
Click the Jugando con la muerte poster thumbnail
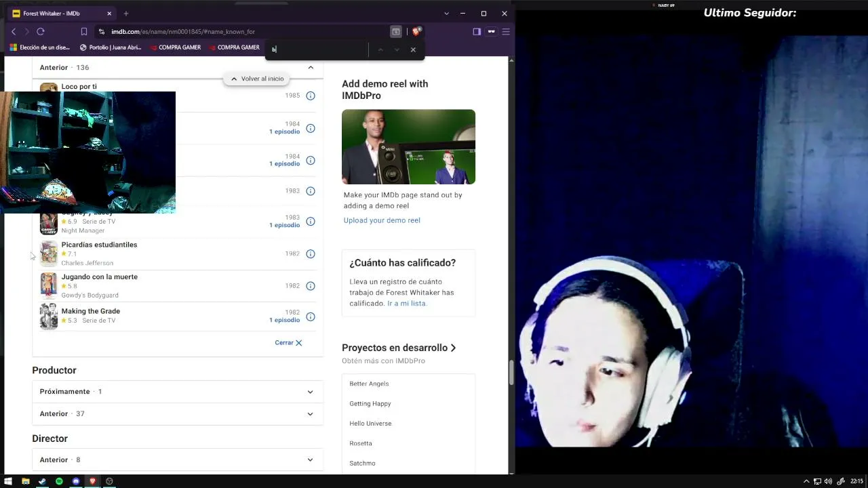49,285
